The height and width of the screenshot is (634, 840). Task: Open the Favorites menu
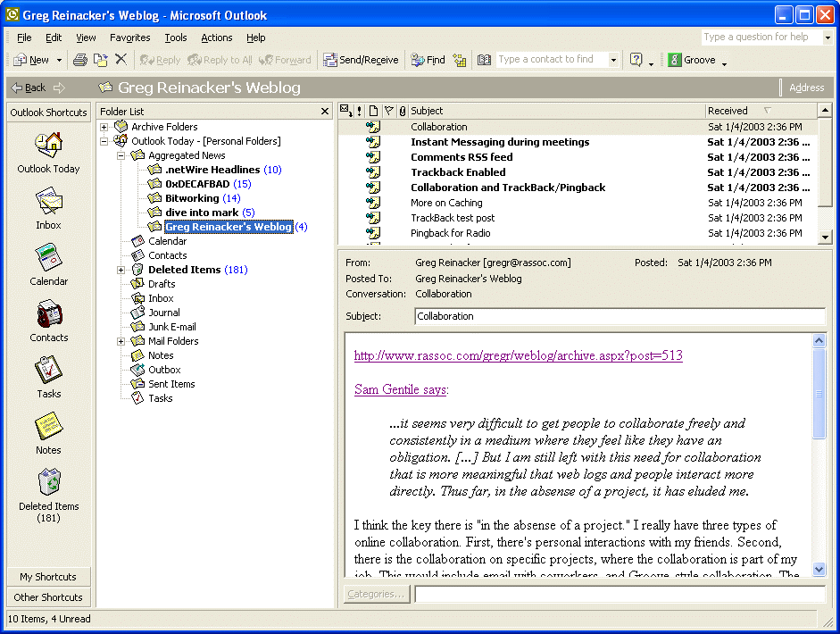(x=130, y=38)
